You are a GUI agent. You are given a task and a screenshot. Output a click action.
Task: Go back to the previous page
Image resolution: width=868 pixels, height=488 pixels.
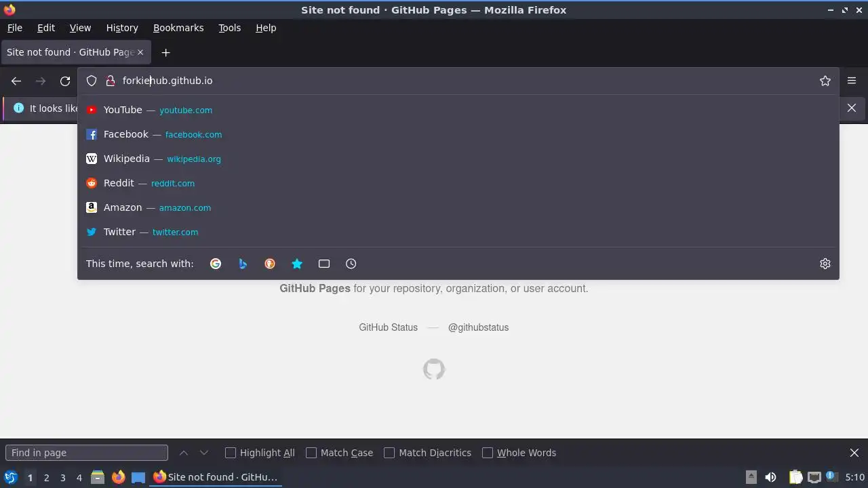tap(16, 81)
